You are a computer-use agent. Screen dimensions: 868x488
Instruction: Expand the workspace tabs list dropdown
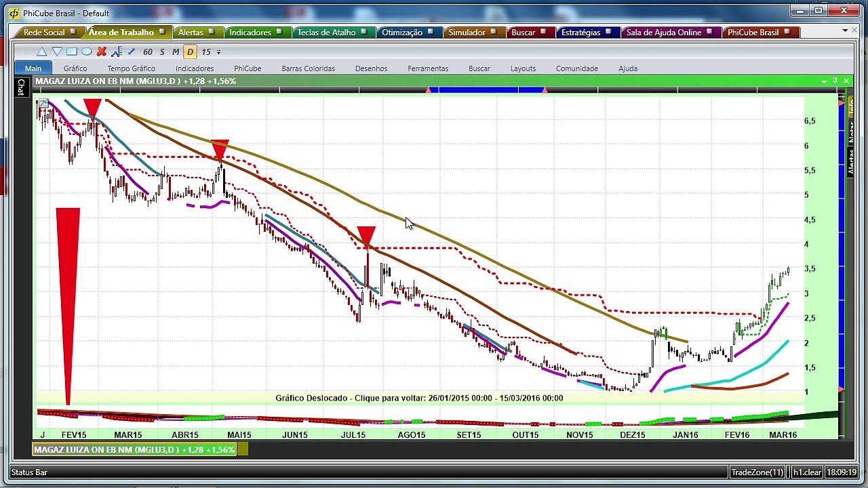[845, 30]
